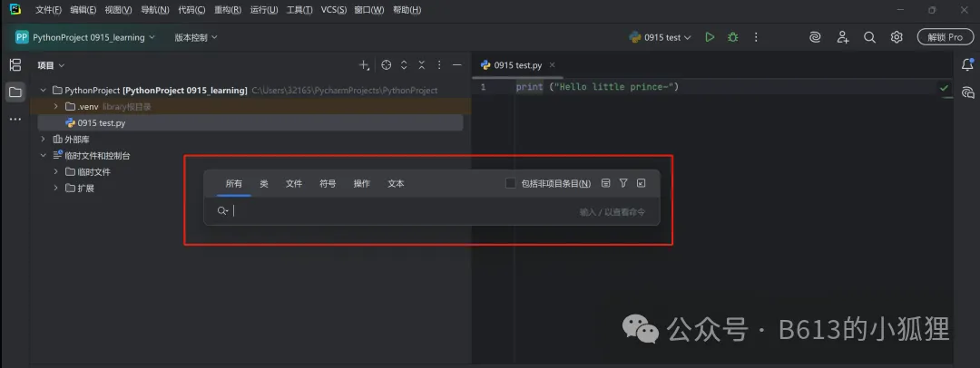The height and width of the screenshot is (368, 980).
Task: Open IDE settings gear icon
Action: [x=897, y=37]
